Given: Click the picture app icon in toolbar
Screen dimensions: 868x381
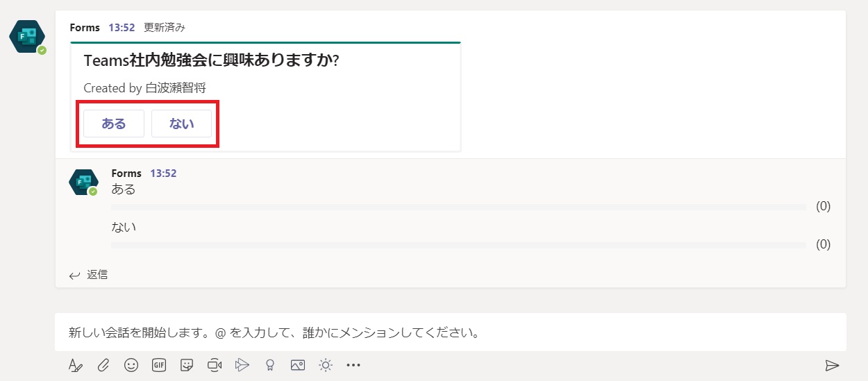Looking at the screenshot, I should (x=298, y=365).
